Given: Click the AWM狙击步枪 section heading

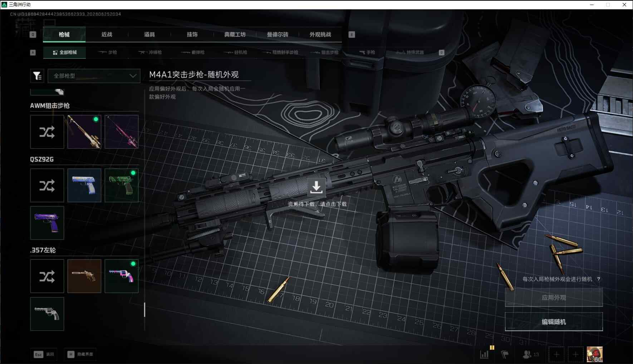Looking at the screenshot, I should (x=50, y=106).
